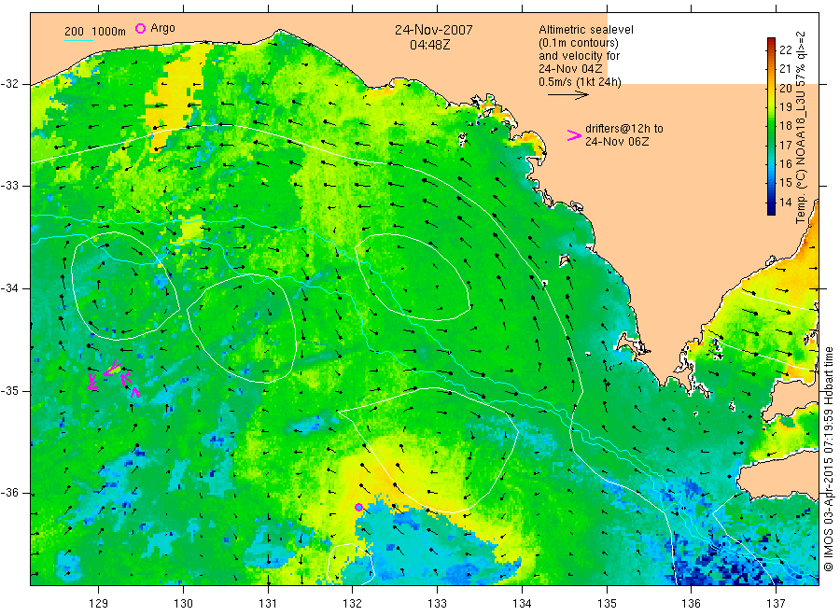840x616 pixels.
Task: Click the time label 04:48Z
Action: [430, 45]
